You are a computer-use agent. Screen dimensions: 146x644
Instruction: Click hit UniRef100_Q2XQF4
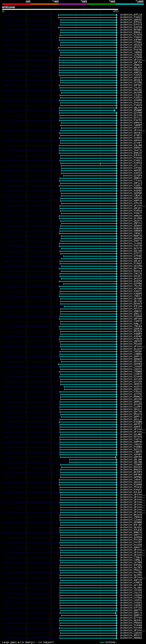[x=131, y=175]
